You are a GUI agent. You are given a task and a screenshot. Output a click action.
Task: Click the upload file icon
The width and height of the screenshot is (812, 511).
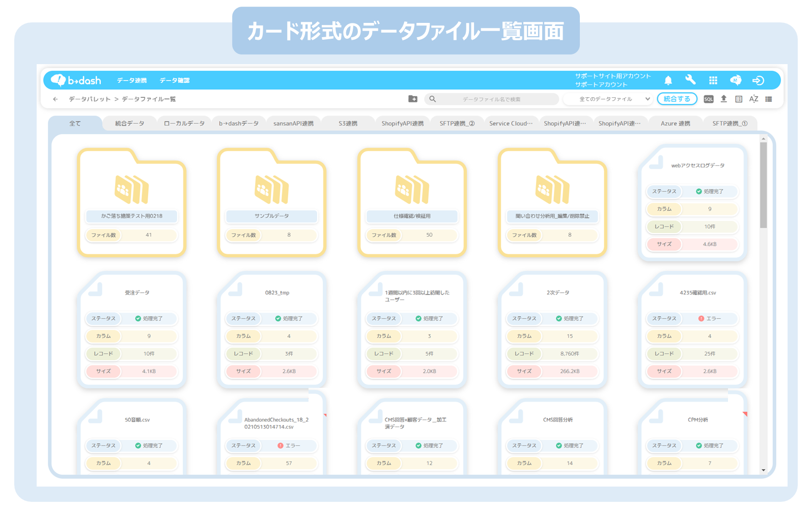(x=723, y=99)
